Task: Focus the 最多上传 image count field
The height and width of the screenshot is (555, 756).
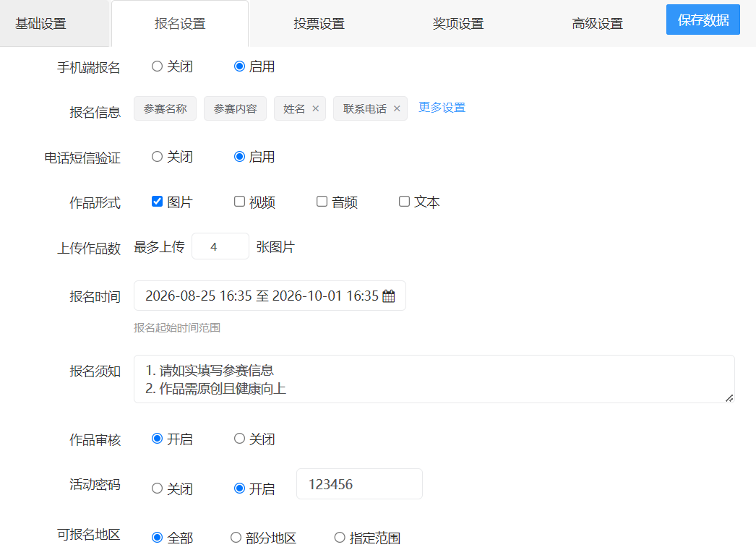Action: [x=220, y=246]
